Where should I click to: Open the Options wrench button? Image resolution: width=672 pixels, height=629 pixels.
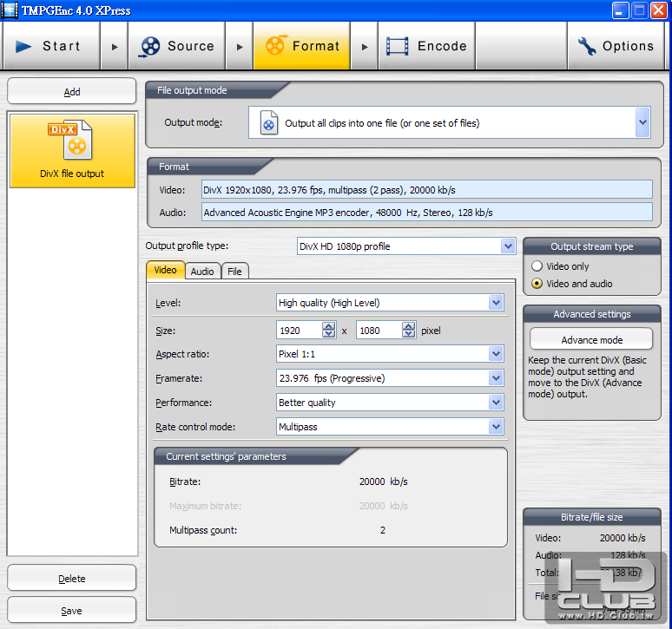[x=616, y=46]
